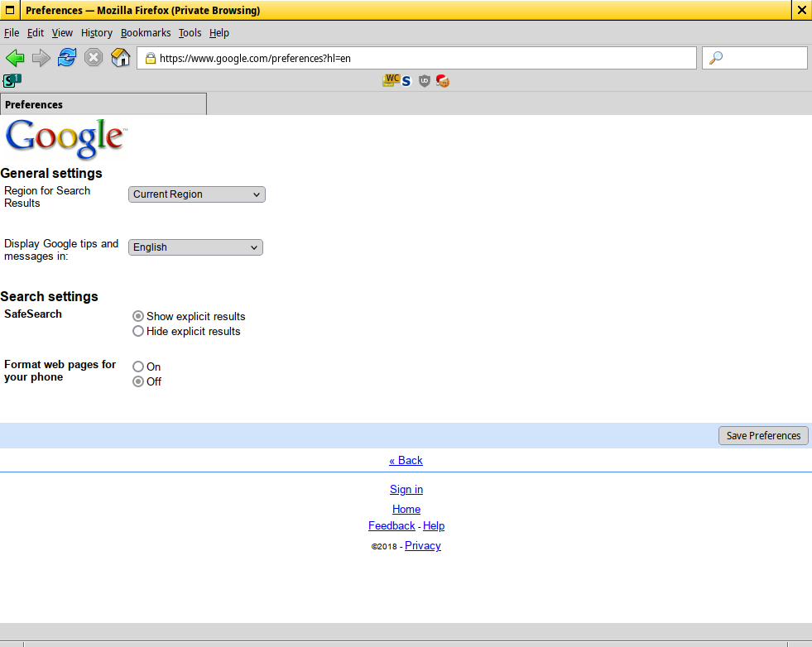Viewport: 812px width, 647px height.
Task: Click the ©2018 copyright text
Action: tap(384, 547)
